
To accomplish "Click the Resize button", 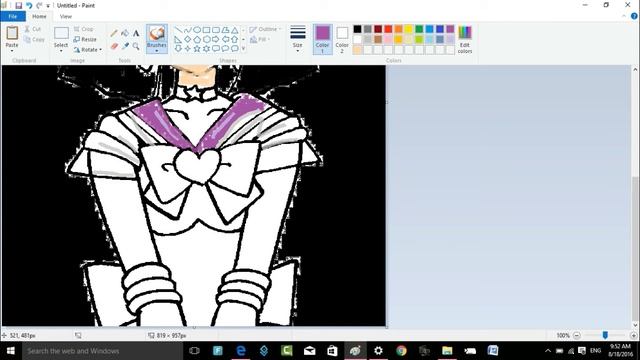I will pyautogui.click(x=85, y=39).
